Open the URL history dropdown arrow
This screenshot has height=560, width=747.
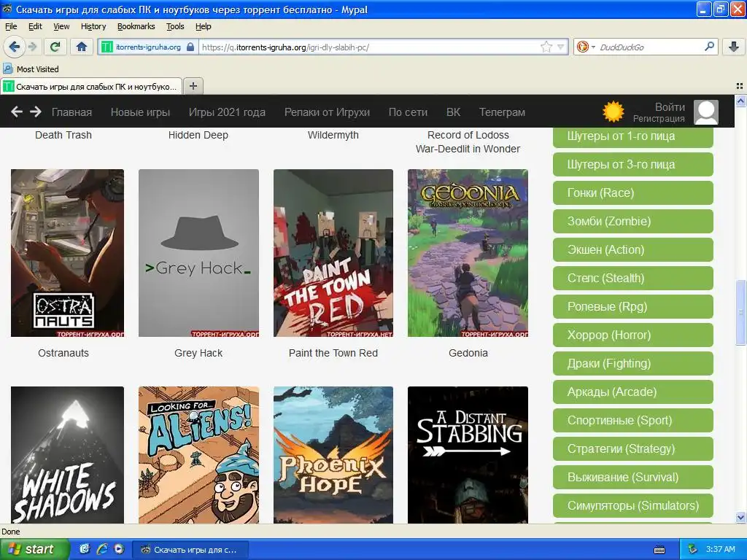561,47
